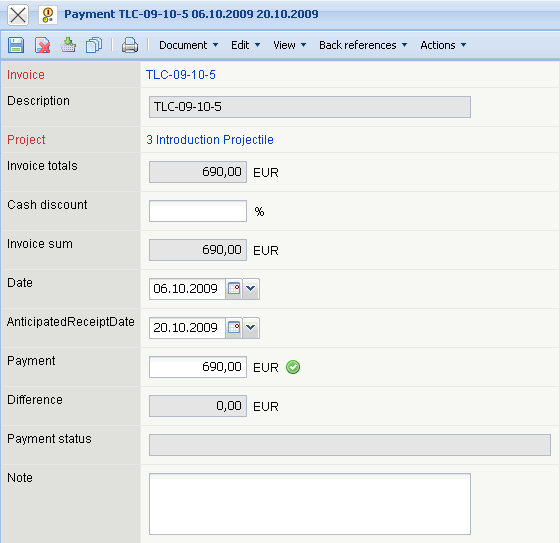Print the payment document
Image resolution: width=560 pixels, height=543 pixels.
point(130,45)
